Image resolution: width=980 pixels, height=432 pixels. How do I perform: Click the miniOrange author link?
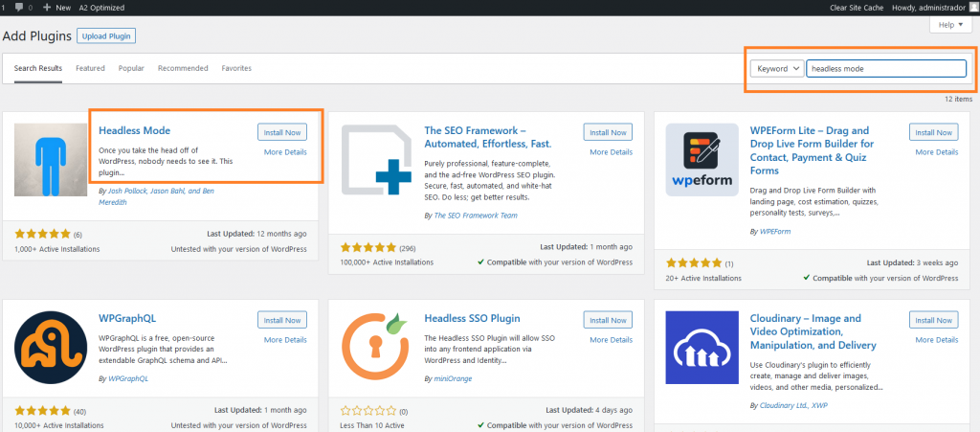tap(453, 378)
